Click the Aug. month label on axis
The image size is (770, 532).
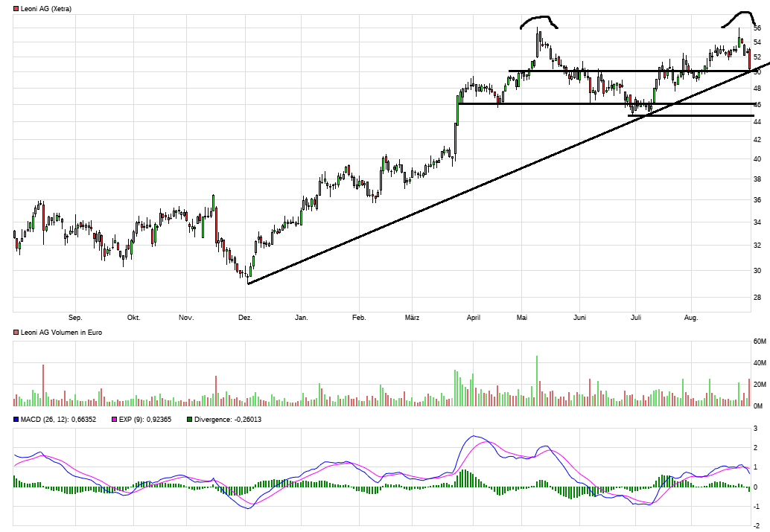[x=691, y=318]
